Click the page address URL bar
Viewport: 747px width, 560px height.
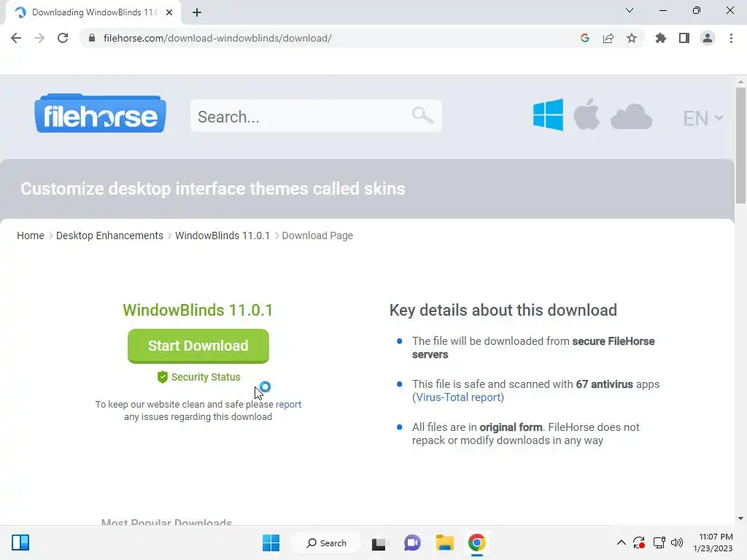point(333,38)
